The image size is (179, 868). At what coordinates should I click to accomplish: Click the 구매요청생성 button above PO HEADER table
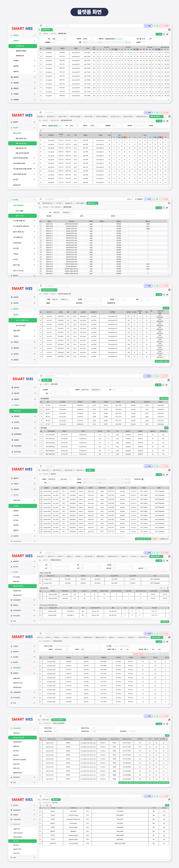point(164,398)
